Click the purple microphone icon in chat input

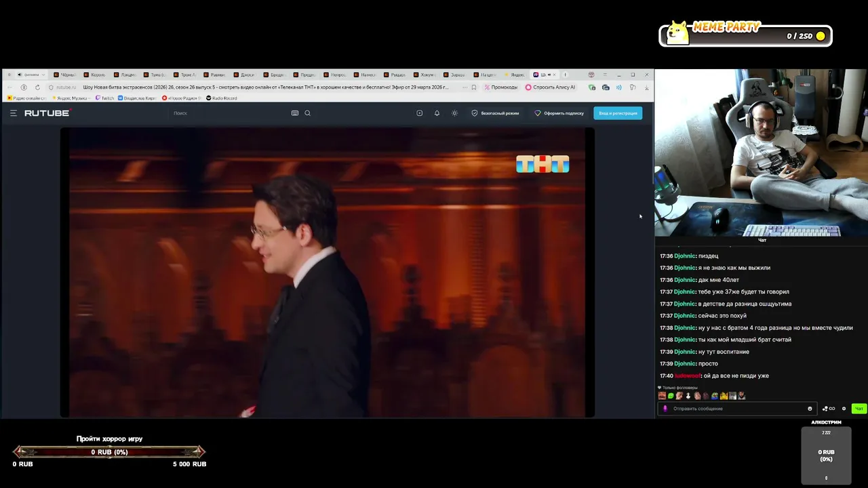tap(665, 409)
